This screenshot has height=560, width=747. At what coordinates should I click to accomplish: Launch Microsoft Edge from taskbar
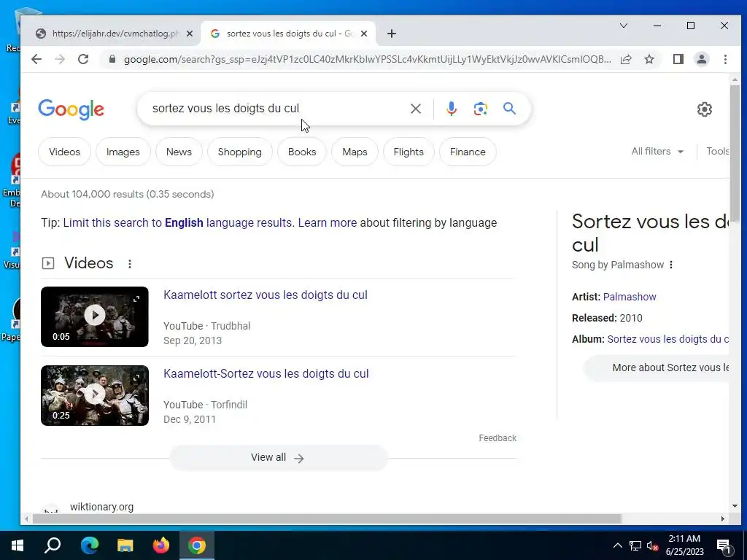(x=89, y=545)
